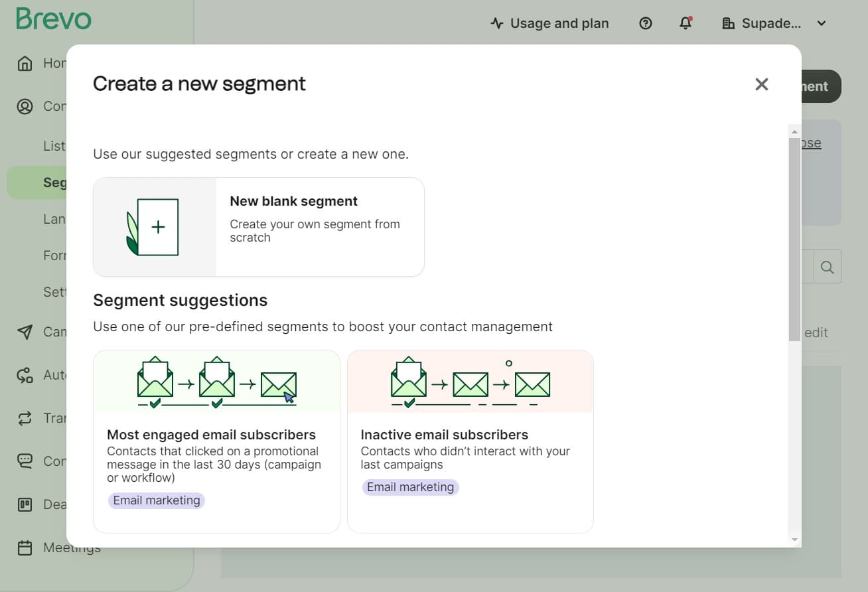Image resolution: width=868 pixels, height=592 pixels.
Task: Open the help question mark icon
Action: [645, 23]
